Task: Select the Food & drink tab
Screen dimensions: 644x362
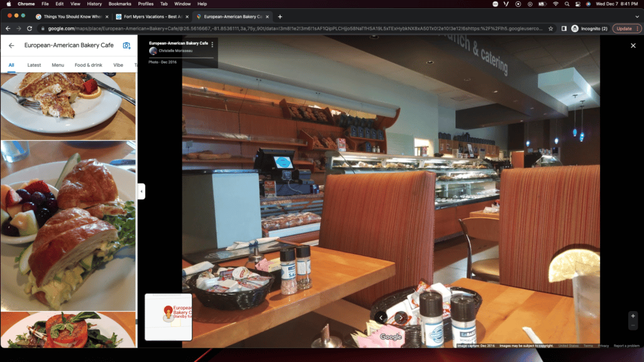Action: 88,65
